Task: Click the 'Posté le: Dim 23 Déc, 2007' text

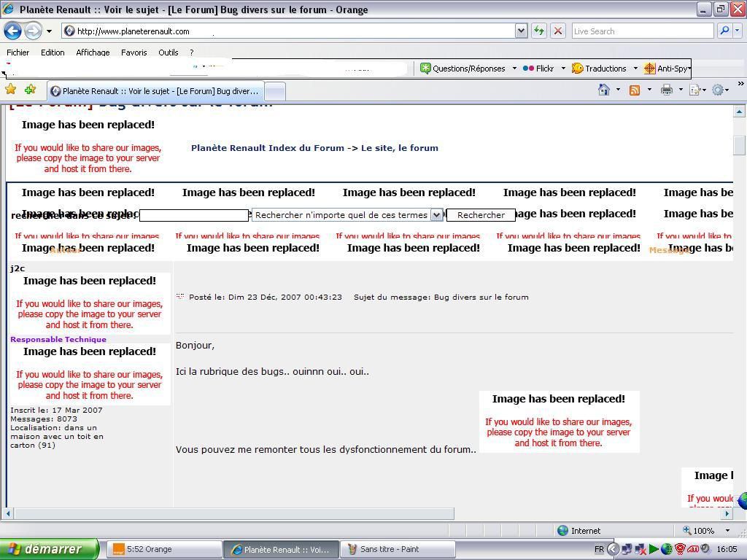Action: pyautogui.click(x=266, y=297)
